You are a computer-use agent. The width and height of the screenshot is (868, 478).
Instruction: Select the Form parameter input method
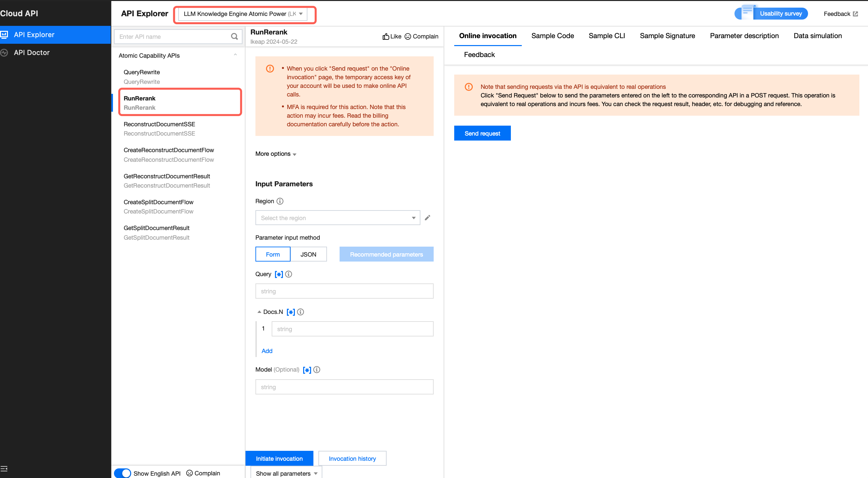click(273, 254)
